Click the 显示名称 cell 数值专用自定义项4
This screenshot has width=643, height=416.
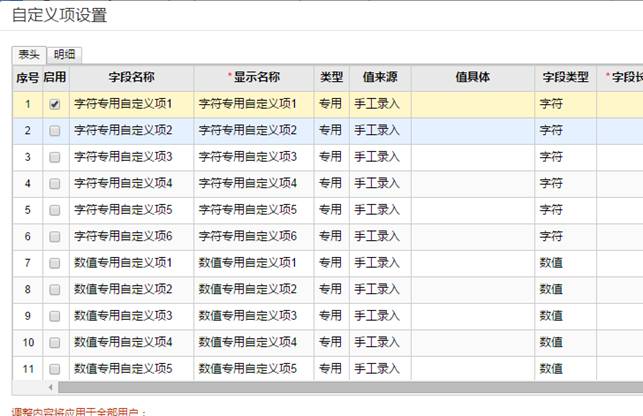[254, 342]
